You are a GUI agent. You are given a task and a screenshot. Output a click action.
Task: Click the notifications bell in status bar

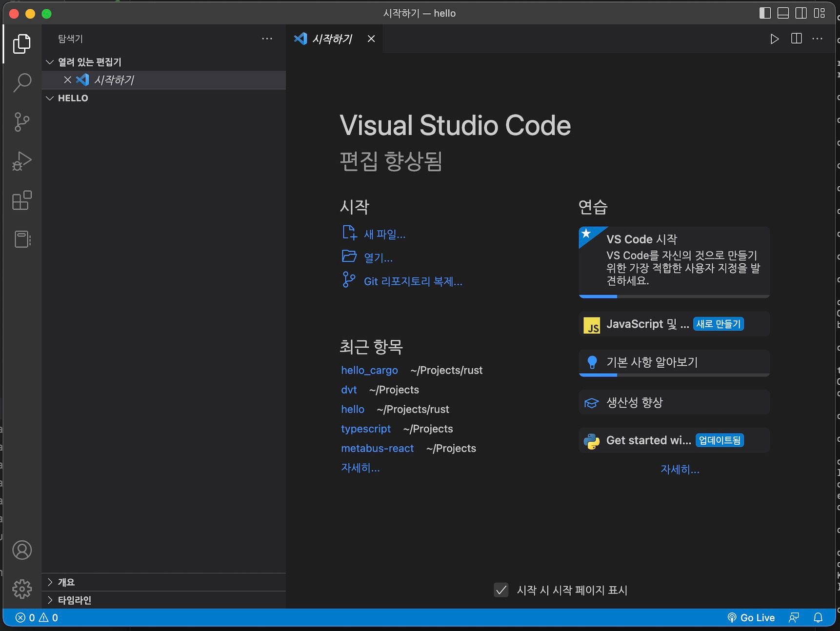pos(818,618)
